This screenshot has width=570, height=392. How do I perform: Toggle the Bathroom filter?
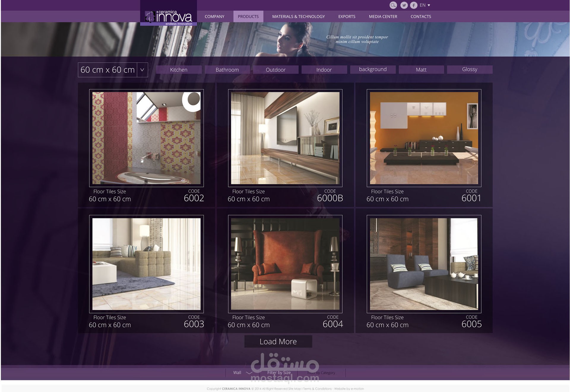click(x=227, y=70)
